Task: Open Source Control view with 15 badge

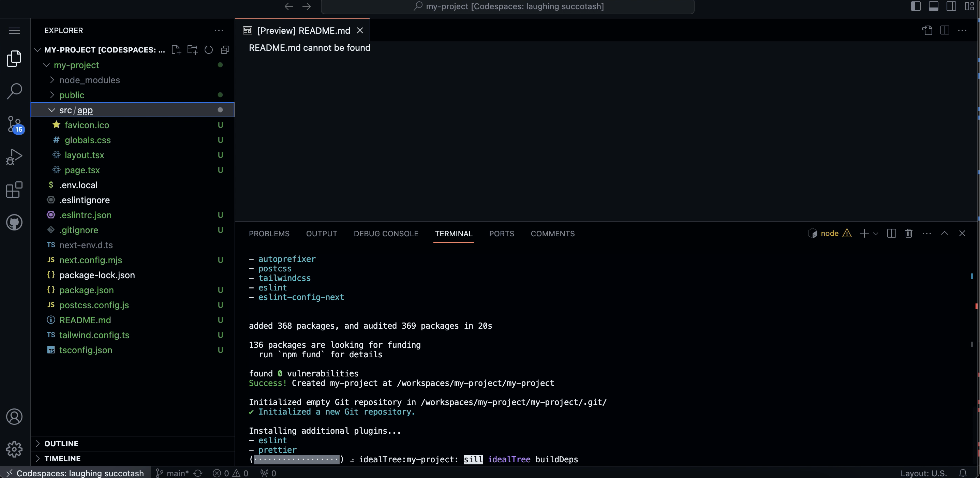Action: [x=15, y=124]
